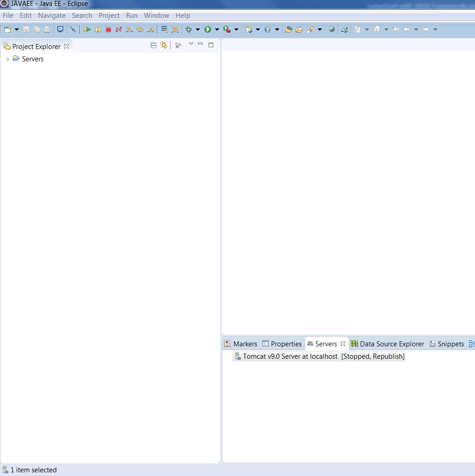The image size is (475, 476).
Task: Click the Open Task folder icon
Action: (x=299, y=29)
